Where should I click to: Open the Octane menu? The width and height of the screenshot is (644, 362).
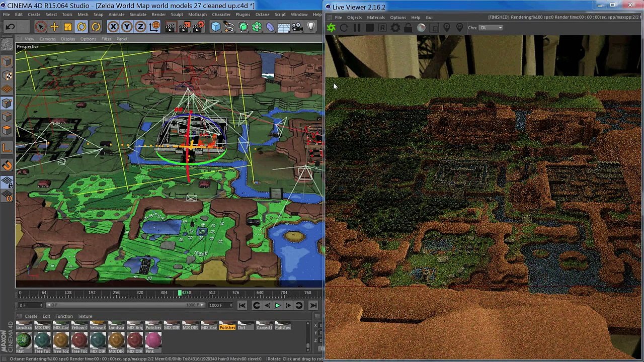[x=262, y=15]
